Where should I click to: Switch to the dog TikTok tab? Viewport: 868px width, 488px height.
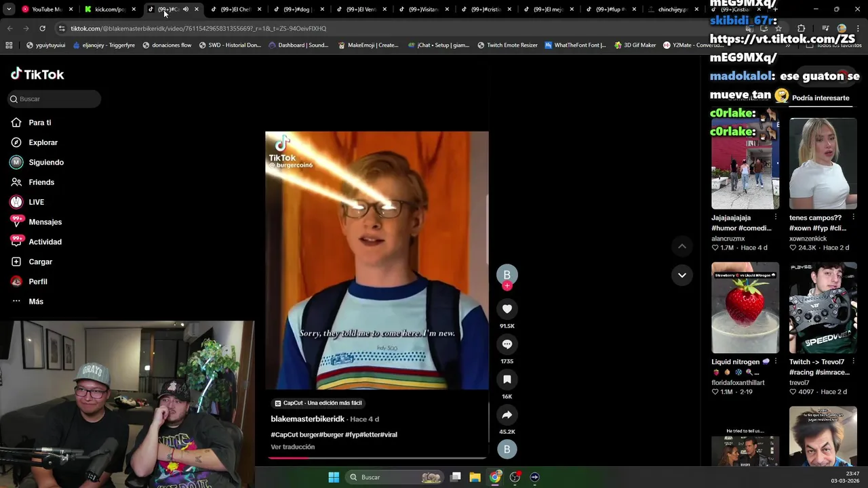pyautogui.click(x=298, y=9)
